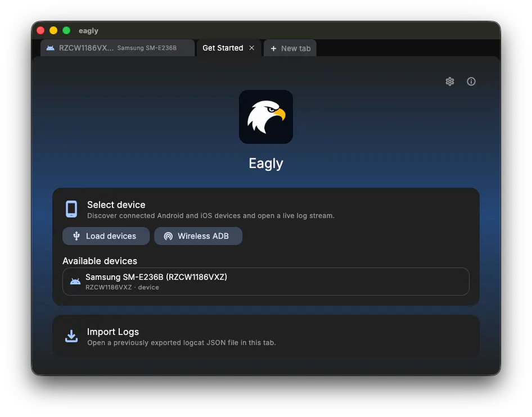This screenshot has height=417, width=532.
Task: Switch to the RZCW1186VX Samsung tab
Action: (x=118, y=48)
